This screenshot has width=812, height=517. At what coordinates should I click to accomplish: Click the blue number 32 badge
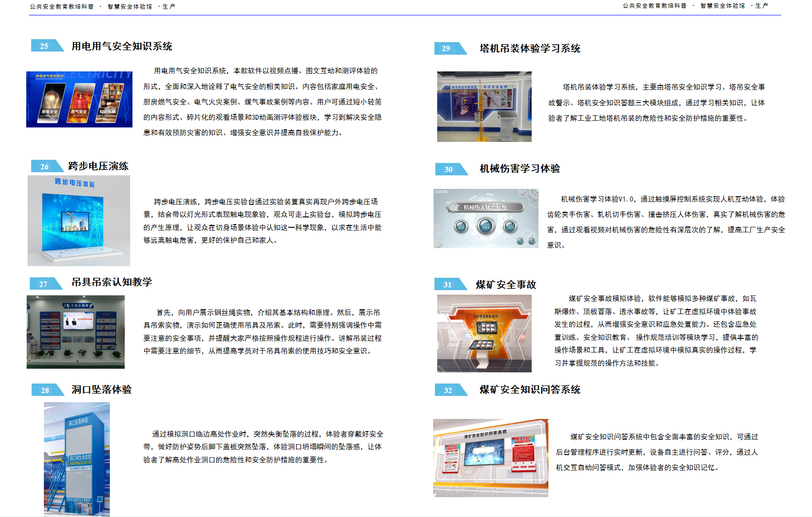point(450,390)
